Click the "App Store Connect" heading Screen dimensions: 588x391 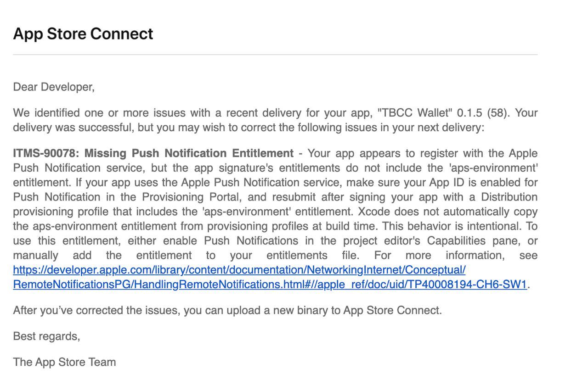point(83,34)
